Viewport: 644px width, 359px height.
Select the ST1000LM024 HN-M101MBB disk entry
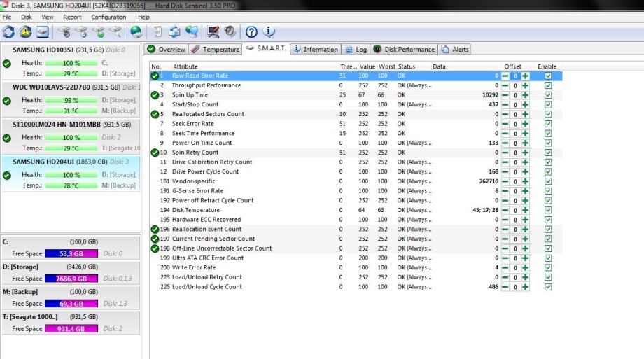[x=71, y=136]
